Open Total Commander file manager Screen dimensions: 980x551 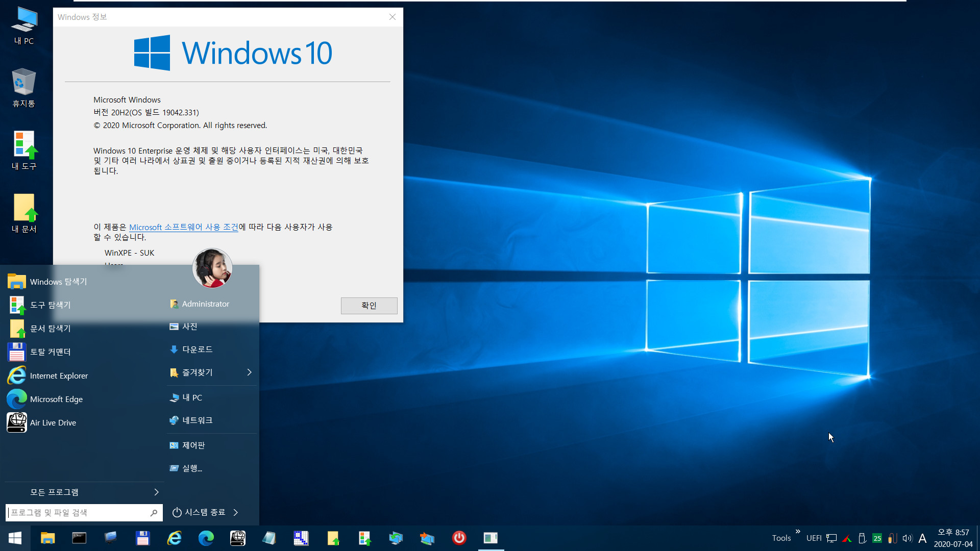pos(51,352)
